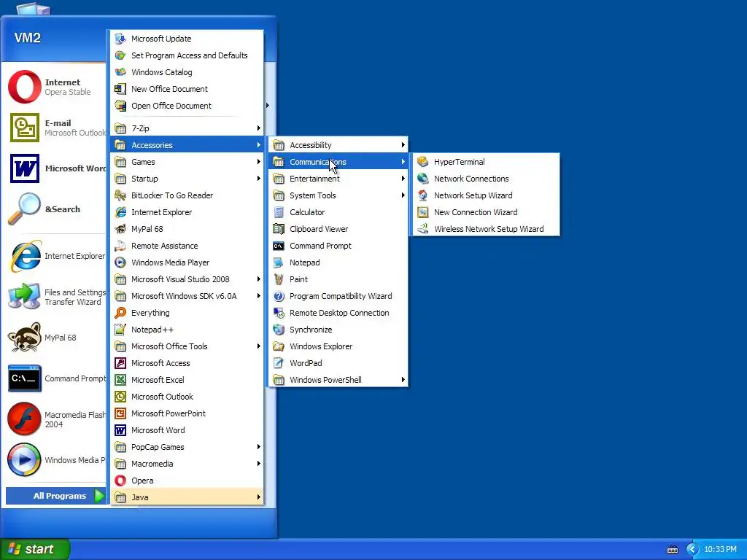The width and height of the screenshot is (747, 560).
Task: Choose Internet Explorer in All Programs list
Action: (x=187, y=212)
